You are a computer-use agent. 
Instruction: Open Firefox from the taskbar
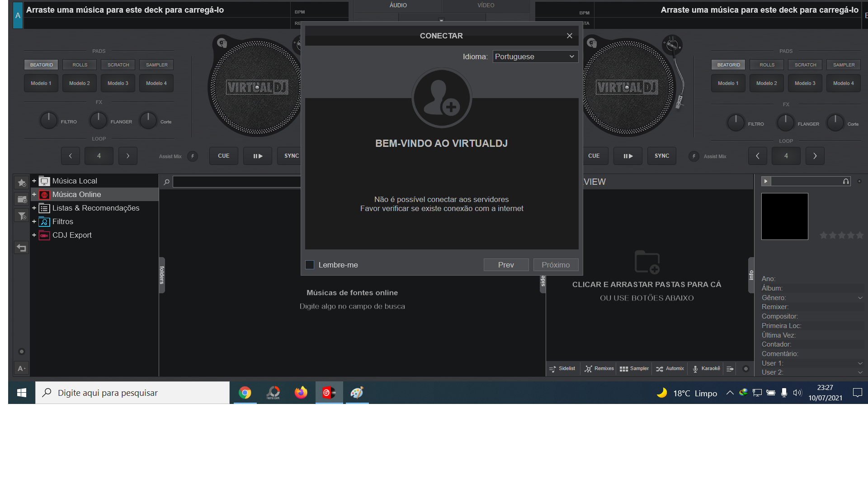click(301, 393)
